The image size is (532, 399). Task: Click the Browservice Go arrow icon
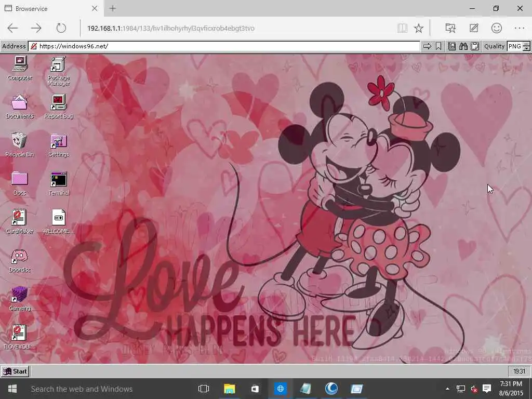427,46
